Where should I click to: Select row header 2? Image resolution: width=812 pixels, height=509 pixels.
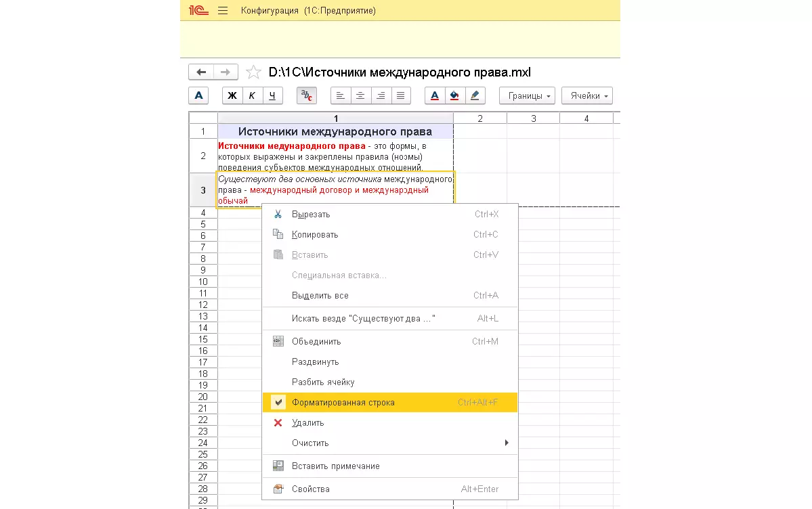[x=203, y=156]
